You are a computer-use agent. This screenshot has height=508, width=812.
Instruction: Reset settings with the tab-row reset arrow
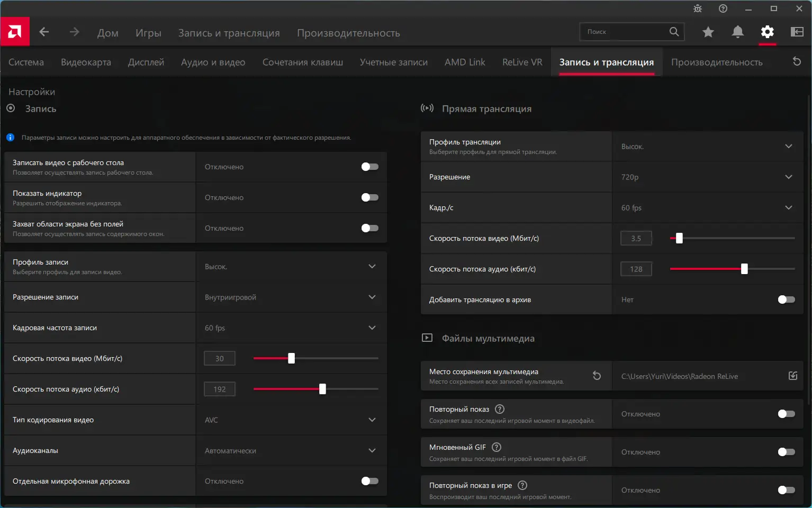click(x=797, y=61)
